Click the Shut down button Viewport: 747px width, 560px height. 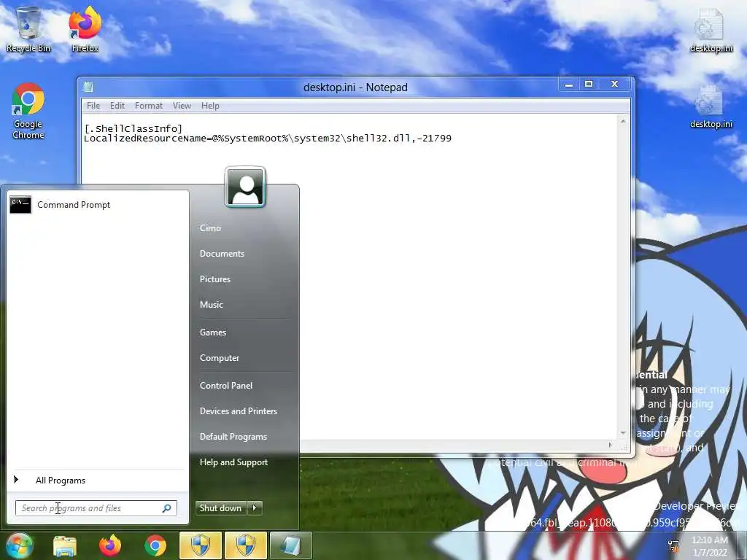220,508
